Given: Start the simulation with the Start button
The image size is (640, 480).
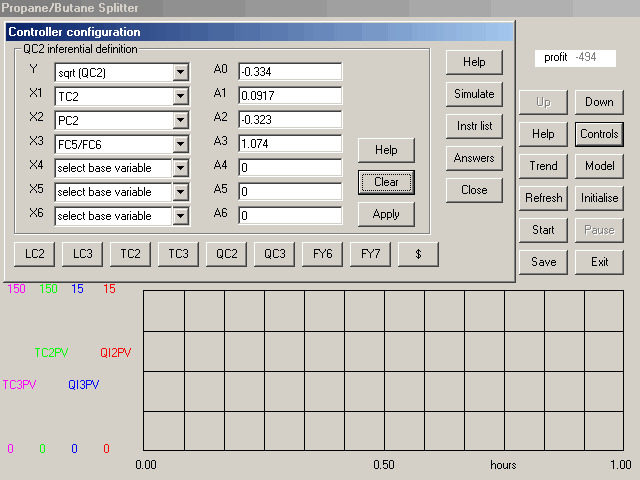Looking at the screenshot, I should pyautogui.click(x=543, y=230).
